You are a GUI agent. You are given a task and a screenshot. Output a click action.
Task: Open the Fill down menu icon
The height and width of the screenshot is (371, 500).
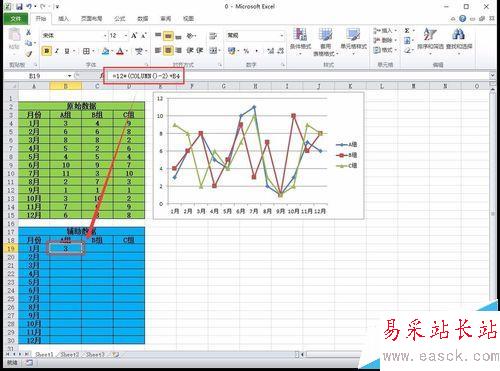click(x=407, y=41)
